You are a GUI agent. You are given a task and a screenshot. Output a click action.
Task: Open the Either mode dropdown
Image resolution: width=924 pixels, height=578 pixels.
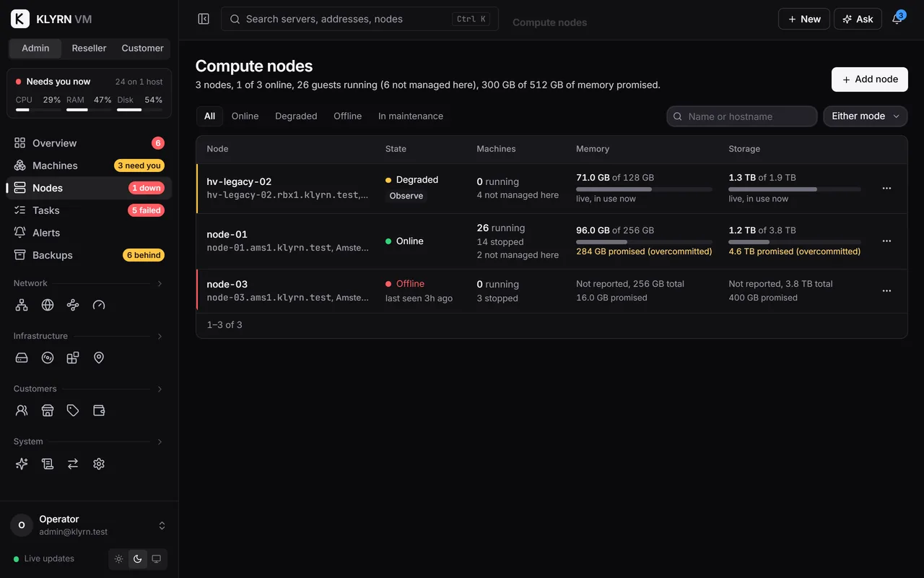pos(866,116)
